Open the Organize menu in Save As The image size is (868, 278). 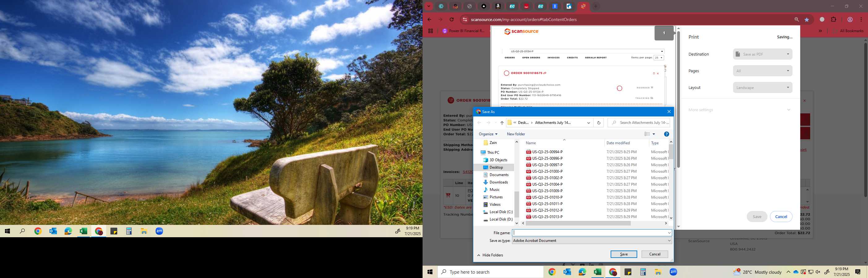click(488, 134)
